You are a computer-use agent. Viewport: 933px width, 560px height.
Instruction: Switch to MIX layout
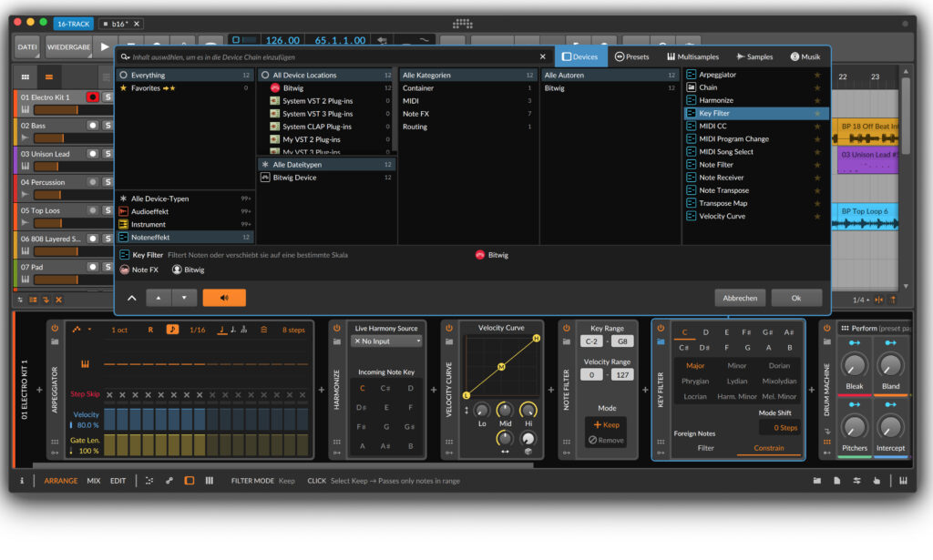(x=94, y=481)
